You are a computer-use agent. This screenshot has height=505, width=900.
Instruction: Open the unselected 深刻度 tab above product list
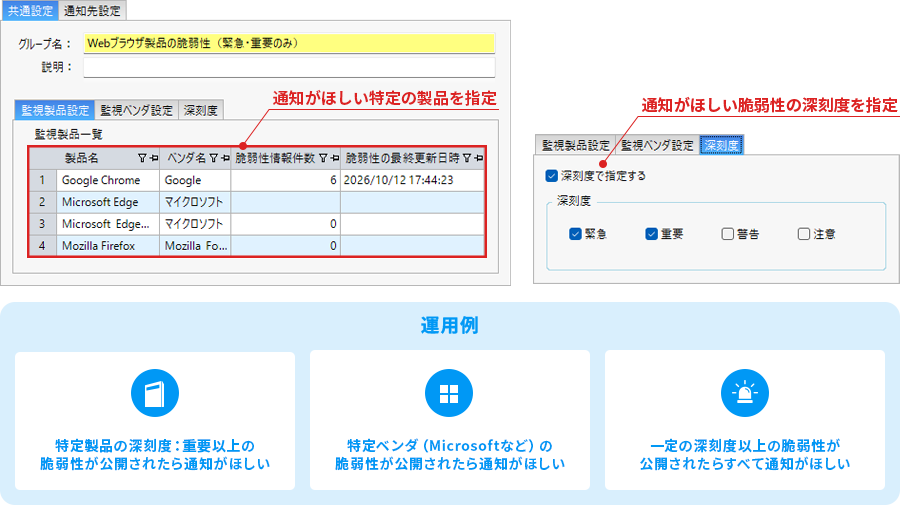(201, 110)
